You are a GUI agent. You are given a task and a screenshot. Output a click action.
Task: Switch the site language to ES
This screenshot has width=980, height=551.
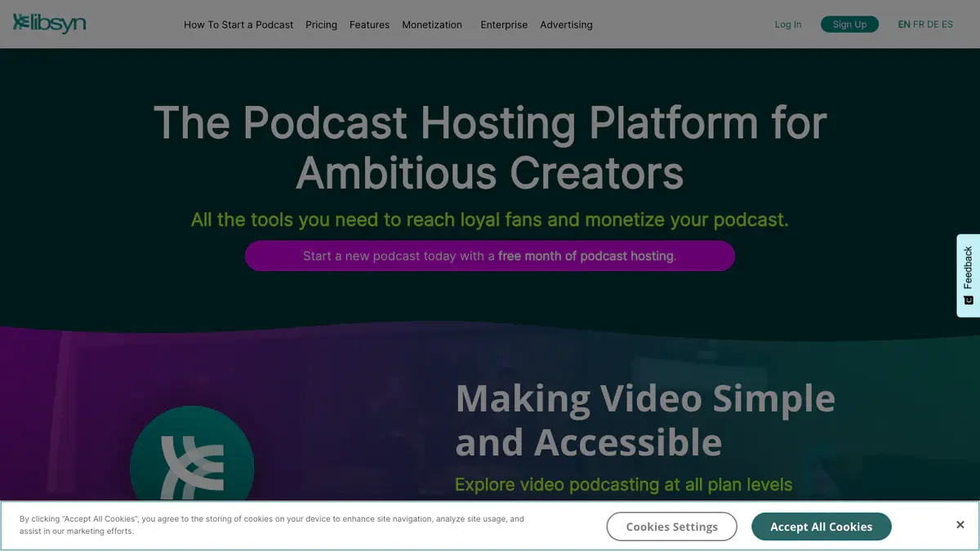(x=947, y=24)
